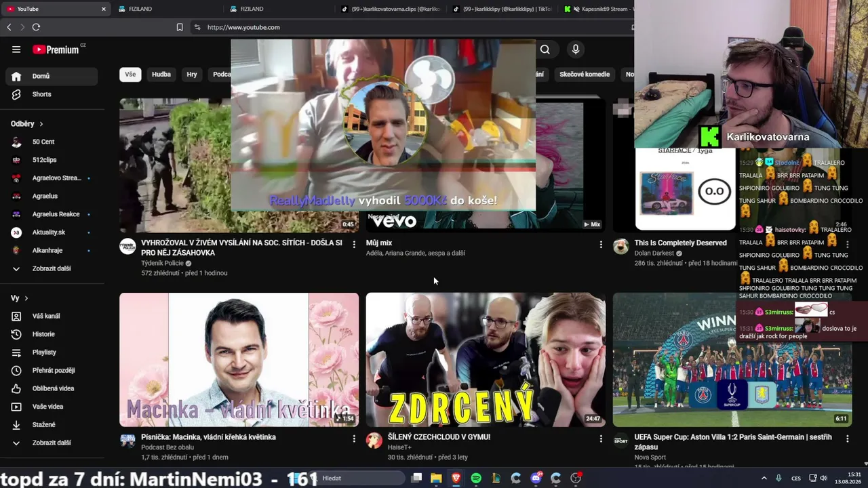Open Task View from the taskbar
This screenshot has width=868, height=488.
pos(416,479)
